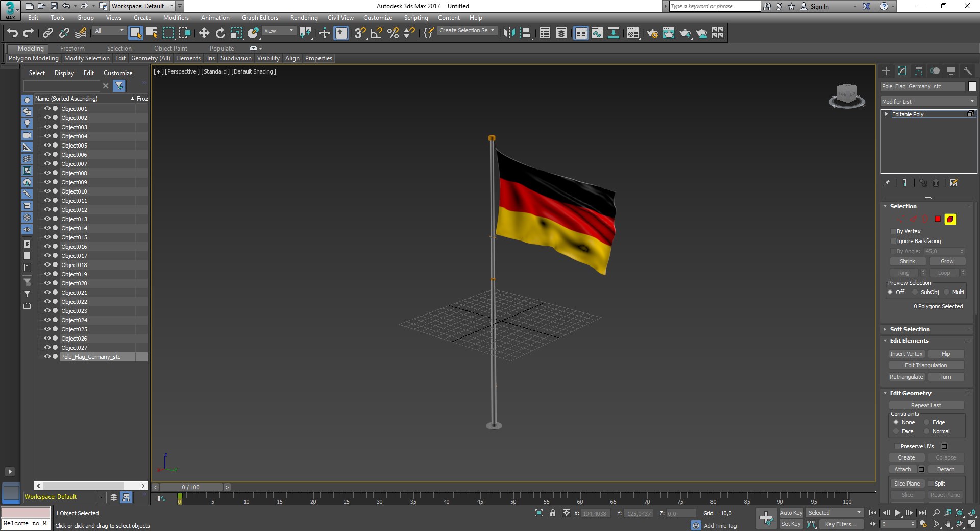Expand the Editable Poly stack entry
Screen dimensions: 980x531
coord(887,114)
